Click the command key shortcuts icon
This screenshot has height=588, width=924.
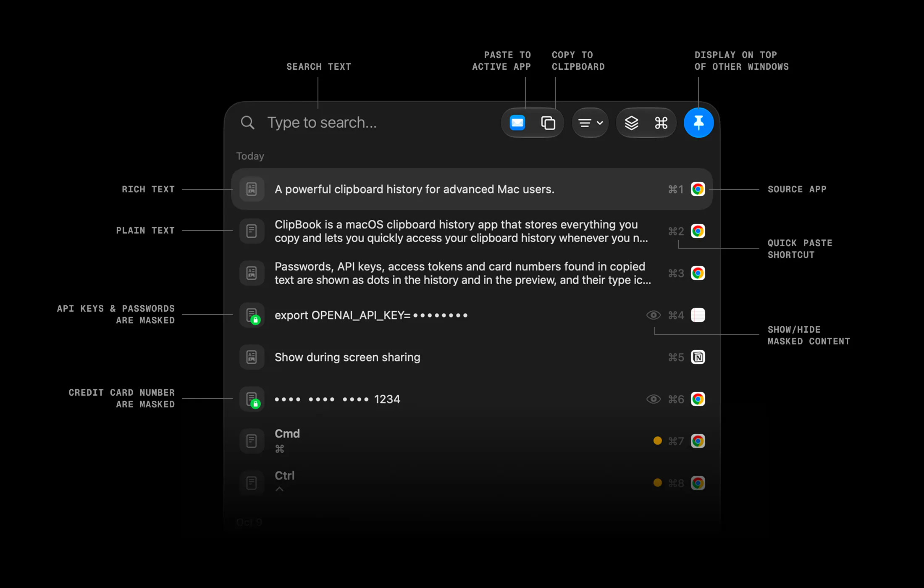tap(661, 123)
